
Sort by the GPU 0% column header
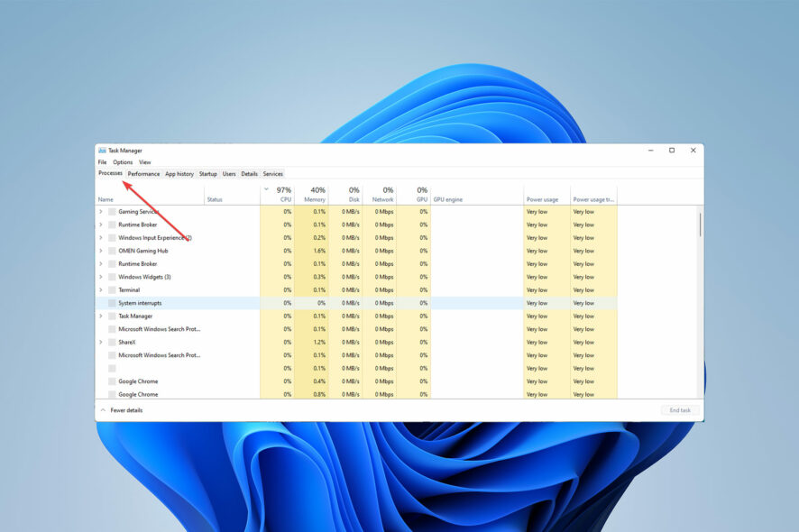pos(413,195)
